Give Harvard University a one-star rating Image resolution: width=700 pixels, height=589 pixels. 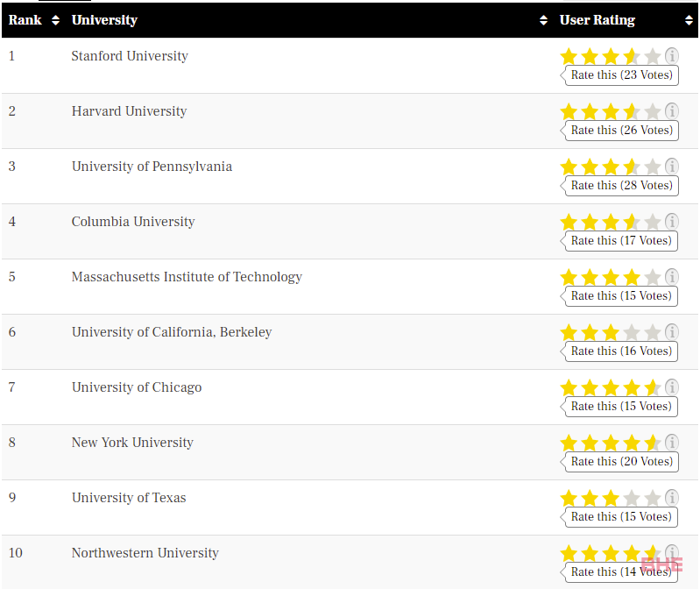click(x=569, y=111)
